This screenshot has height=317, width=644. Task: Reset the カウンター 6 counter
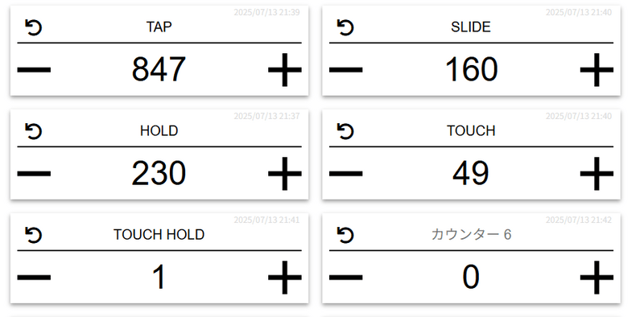345,235
